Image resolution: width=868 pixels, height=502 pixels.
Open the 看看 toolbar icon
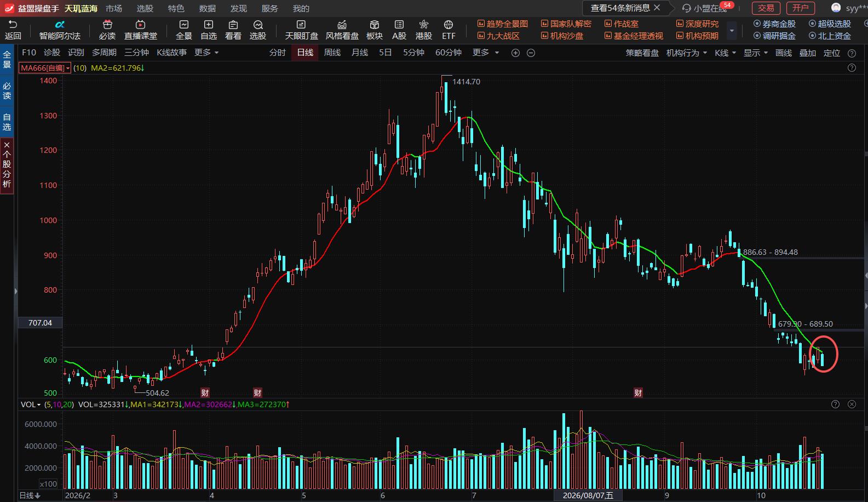pos(233,25)
